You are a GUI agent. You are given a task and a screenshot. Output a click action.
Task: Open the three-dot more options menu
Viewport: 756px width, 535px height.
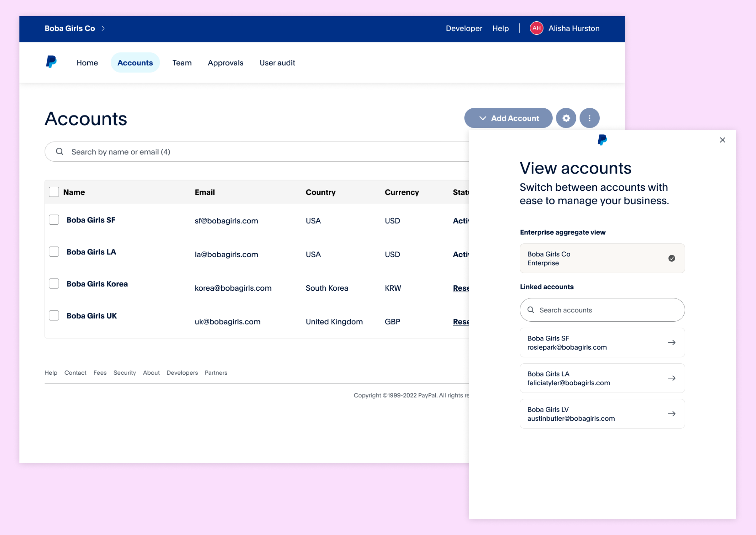[x=589, y=118]
